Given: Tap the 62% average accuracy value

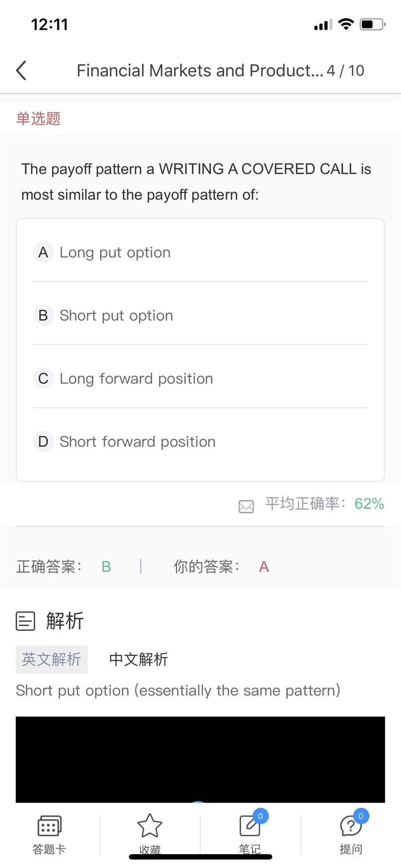Looking at the screenshot, I should 369,504.
